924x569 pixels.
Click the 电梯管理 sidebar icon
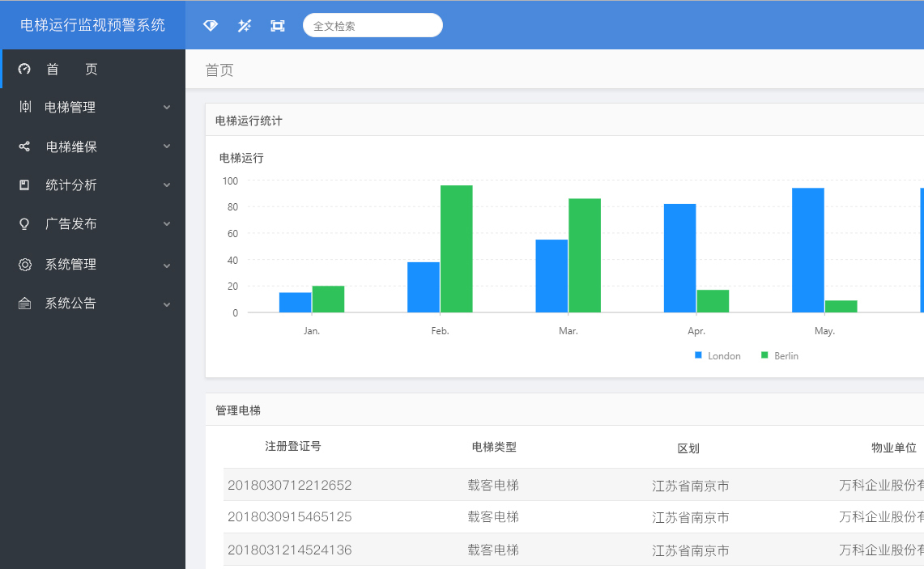pyautogui.click(x=25, y=107)
